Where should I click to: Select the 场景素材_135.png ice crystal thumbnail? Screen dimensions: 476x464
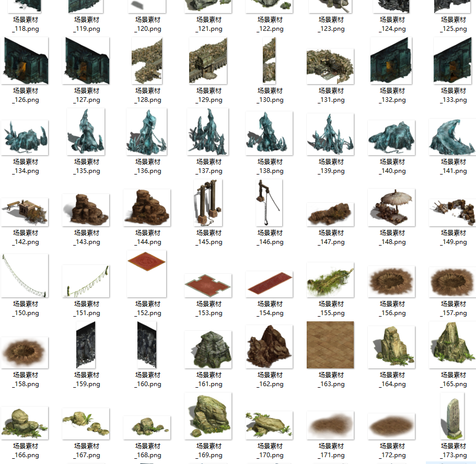coord(86,132)
